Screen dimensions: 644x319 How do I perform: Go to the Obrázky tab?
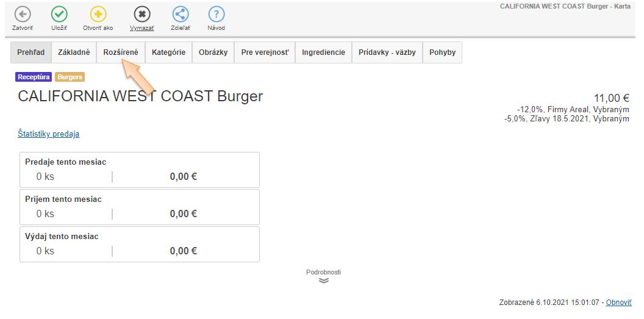pos(213,52)
